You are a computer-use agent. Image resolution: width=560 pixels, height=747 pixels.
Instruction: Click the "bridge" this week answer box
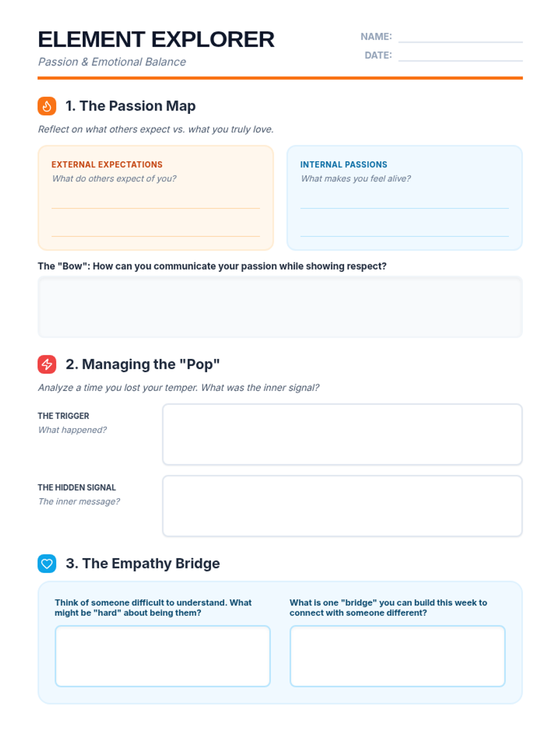pos(397,656)
